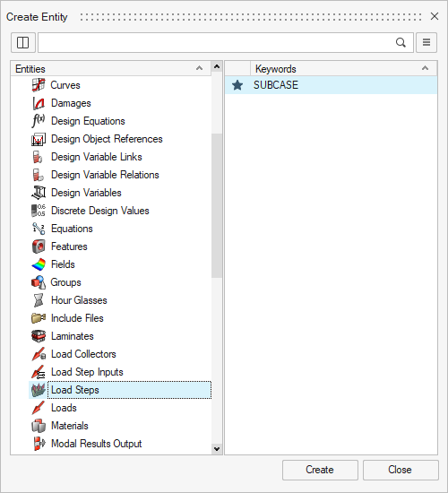Select Design Variables in the list
Image resolution: width=448 pixels, height=493 pixels.
(86, 193)
